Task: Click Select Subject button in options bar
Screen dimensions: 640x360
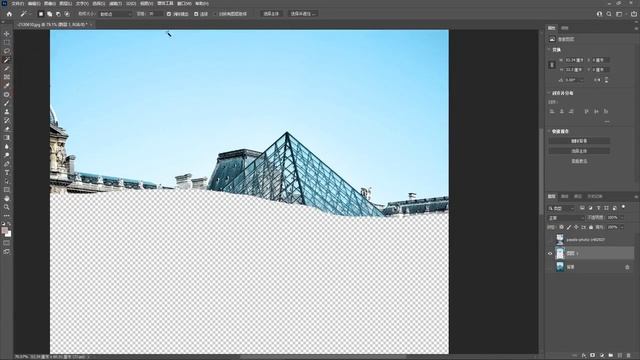Action: click(271, 14)
